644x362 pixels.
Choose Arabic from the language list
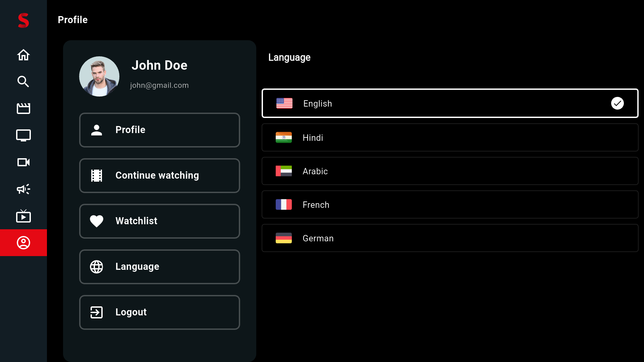pos(450,171)
